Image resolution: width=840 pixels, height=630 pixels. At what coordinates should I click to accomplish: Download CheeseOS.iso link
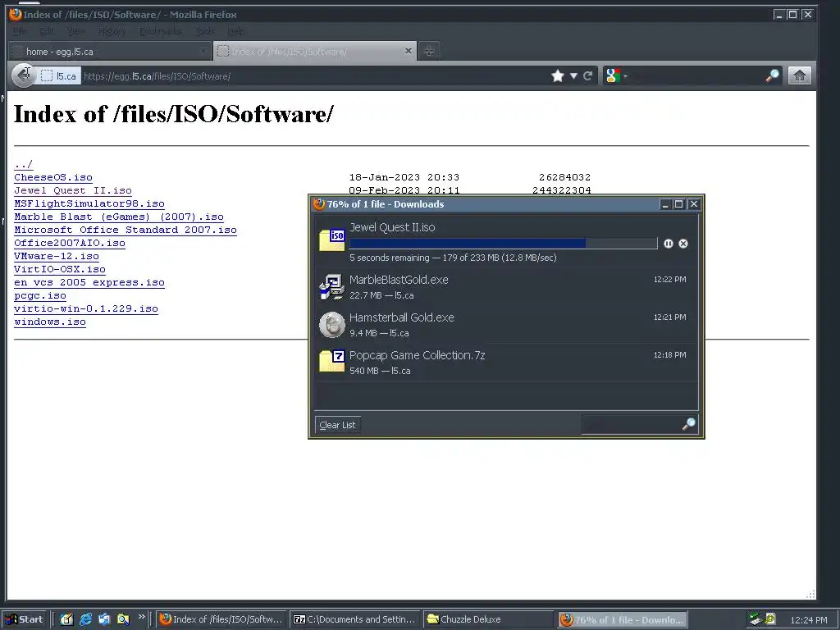53,177
